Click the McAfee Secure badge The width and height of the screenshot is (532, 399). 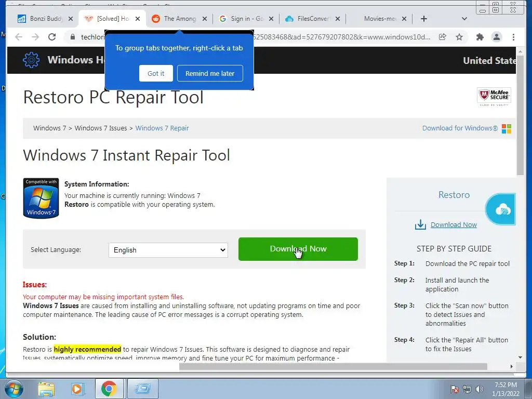tap(494, 97)
